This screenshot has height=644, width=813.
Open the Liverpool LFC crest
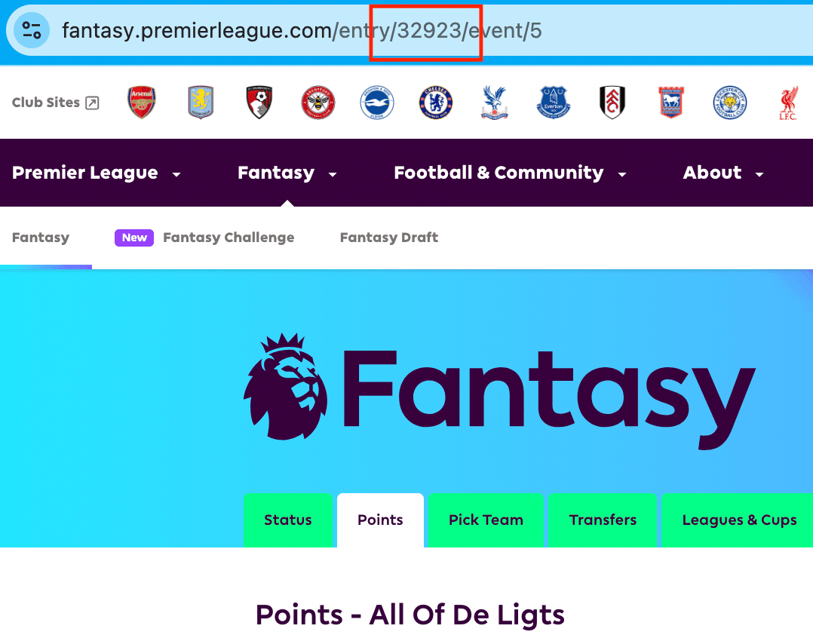[788, 103]
